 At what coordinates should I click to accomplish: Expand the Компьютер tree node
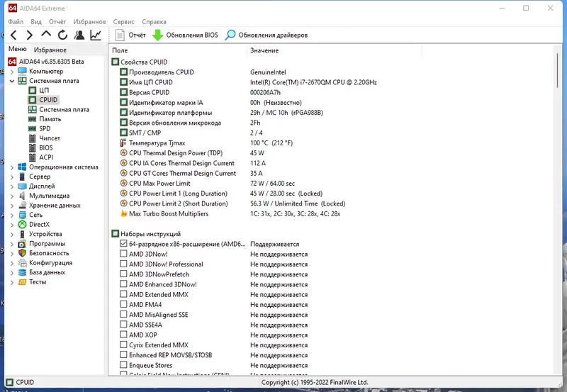(x=12, y=71)
